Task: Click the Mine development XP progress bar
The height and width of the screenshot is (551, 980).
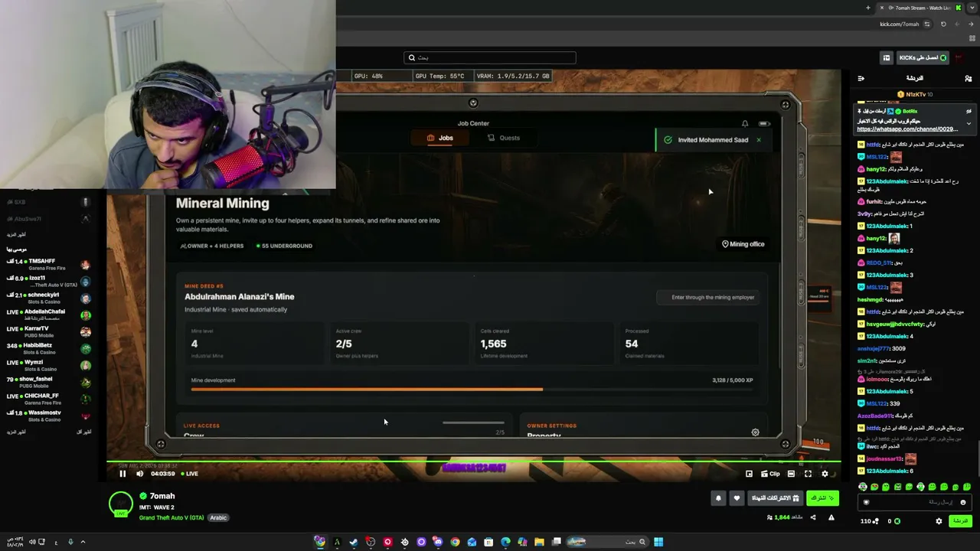Action: pyautogui.click(x=472, y=390)
